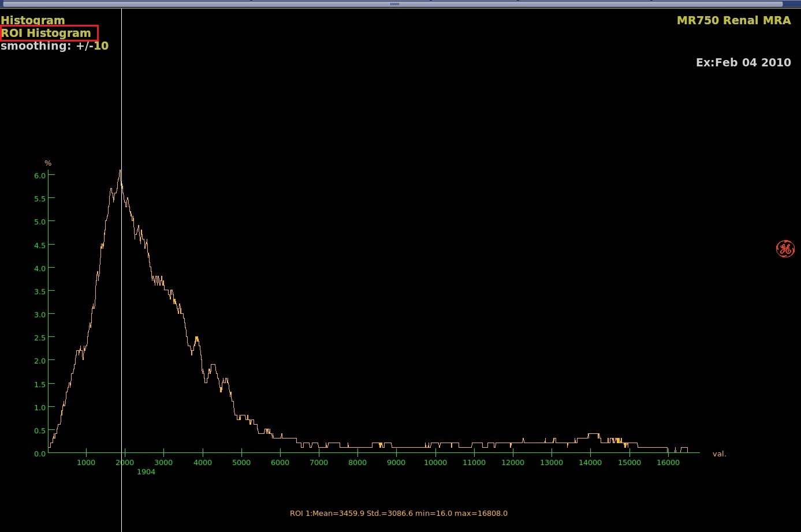Click the histogram peak near 6.0%
This screenshot has height=532, width=801.
(120, 171)
